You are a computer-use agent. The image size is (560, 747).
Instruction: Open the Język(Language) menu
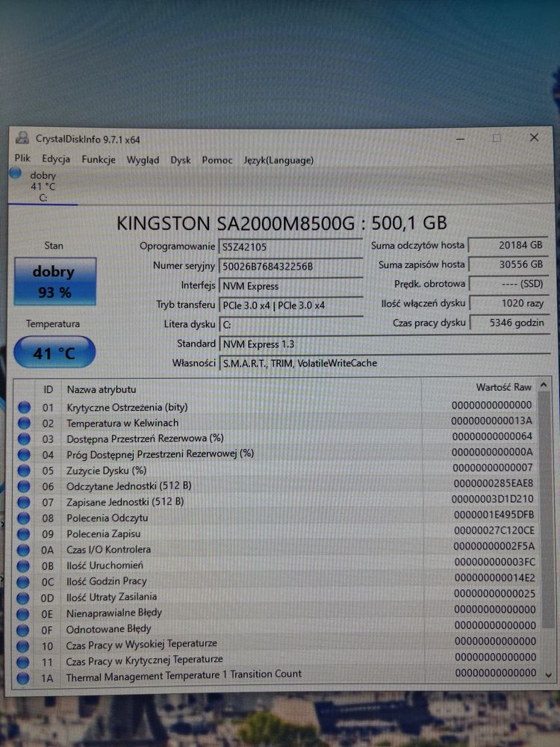279,161
